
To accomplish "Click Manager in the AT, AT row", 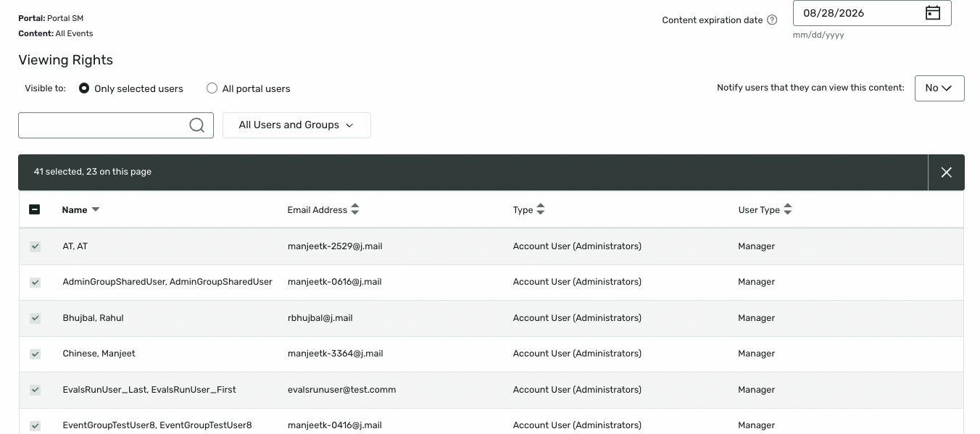I will 757,246.
